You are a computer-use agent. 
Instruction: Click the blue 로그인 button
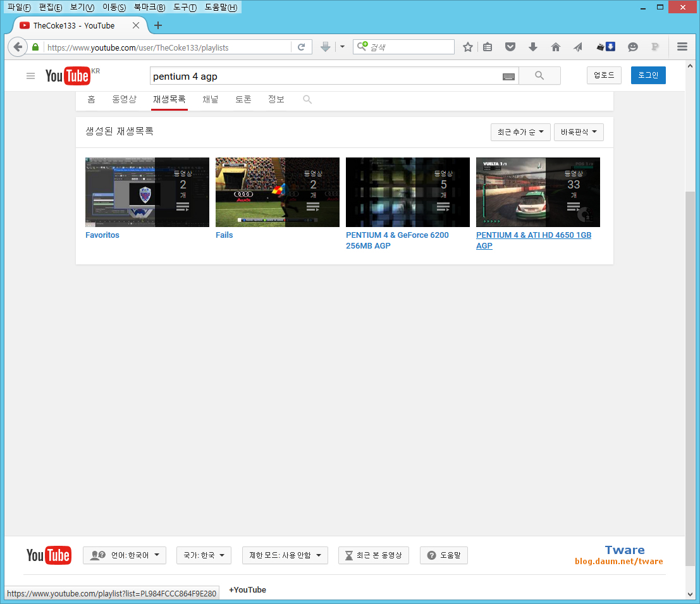(x=648, y=75)
